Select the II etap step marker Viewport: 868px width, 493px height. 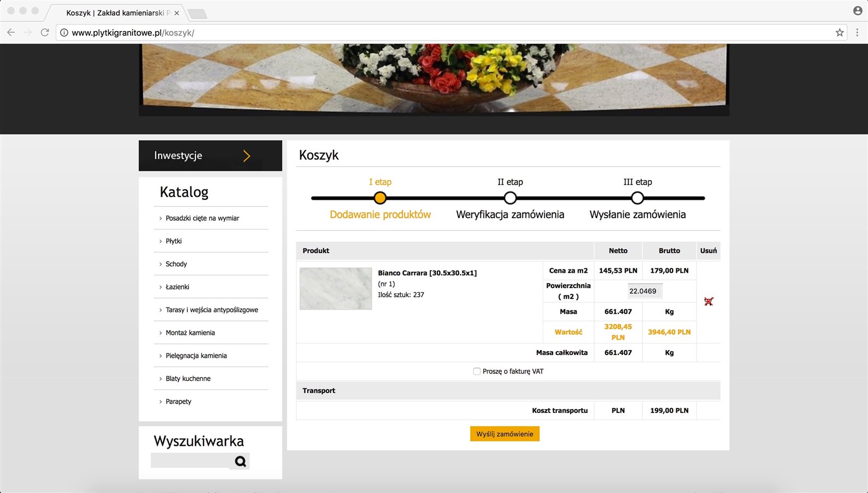510,198
